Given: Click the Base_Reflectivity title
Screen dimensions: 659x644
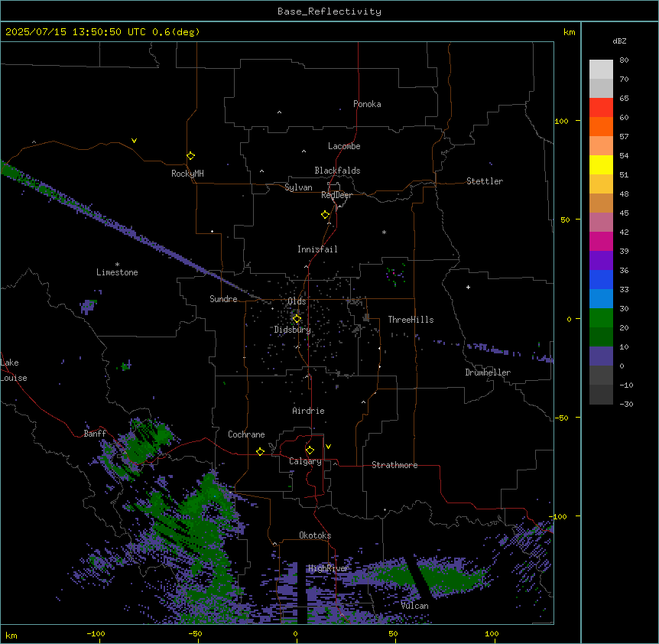Looking at the screenshot, I should click(x=329, y=11).
